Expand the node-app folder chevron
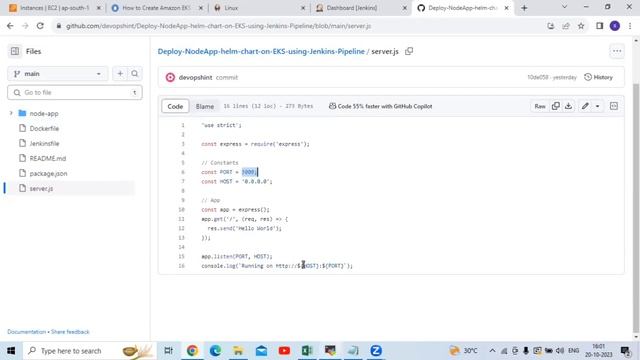 [11, 113]
